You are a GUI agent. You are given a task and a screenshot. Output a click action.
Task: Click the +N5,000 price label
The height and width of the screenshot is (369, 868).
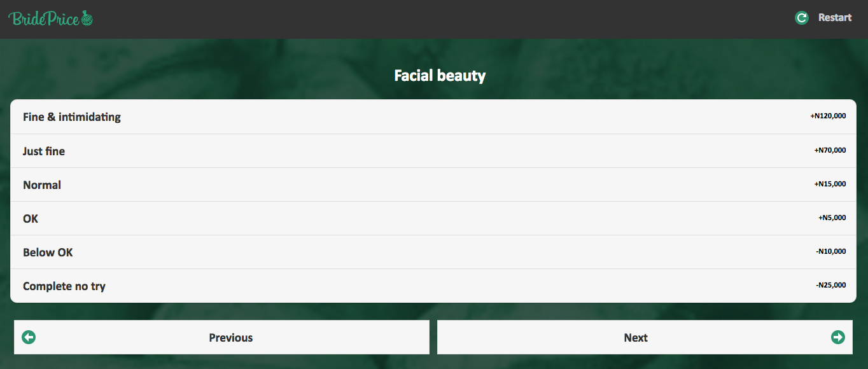832,218
